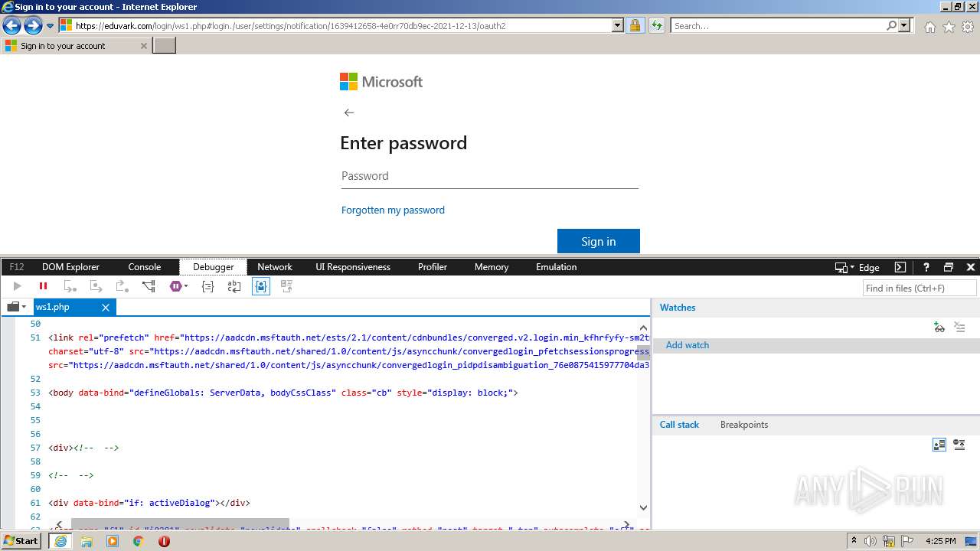Open the Emulation tab
Screen dimensions: 980x551
coord(557,267)
